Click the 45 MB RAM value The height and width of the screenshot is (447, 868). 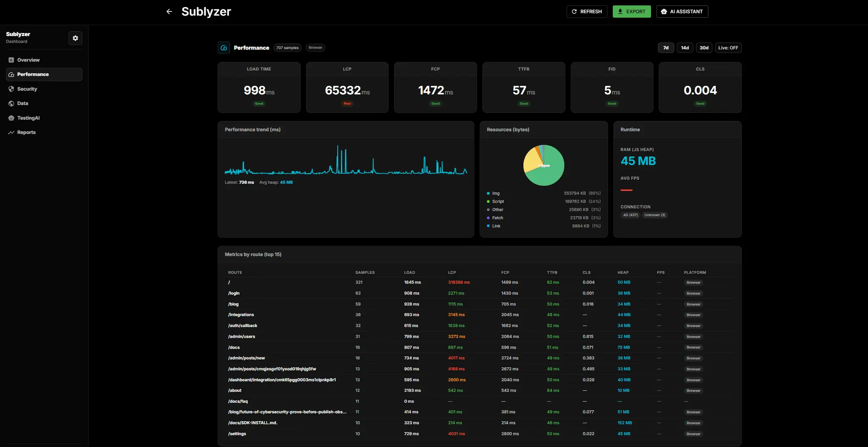pyautogui.click(x=638, y=161)
